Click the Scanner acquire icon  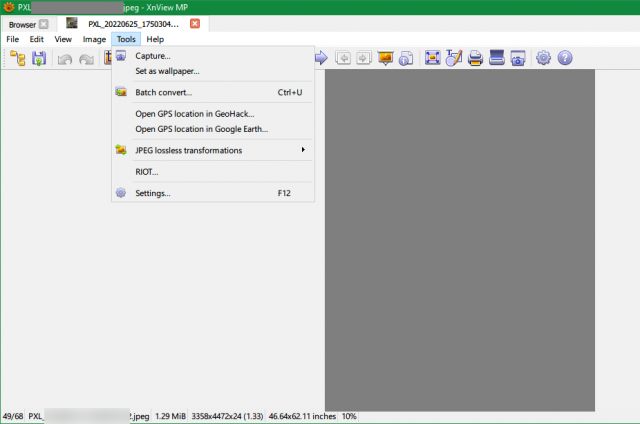click(497, 58)
